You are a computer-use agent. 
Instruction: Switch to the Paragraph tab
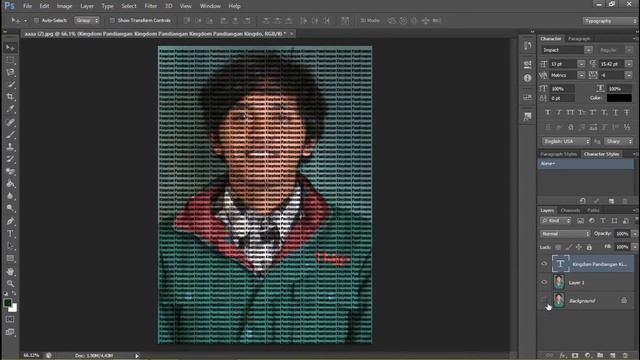coord(579,39)
